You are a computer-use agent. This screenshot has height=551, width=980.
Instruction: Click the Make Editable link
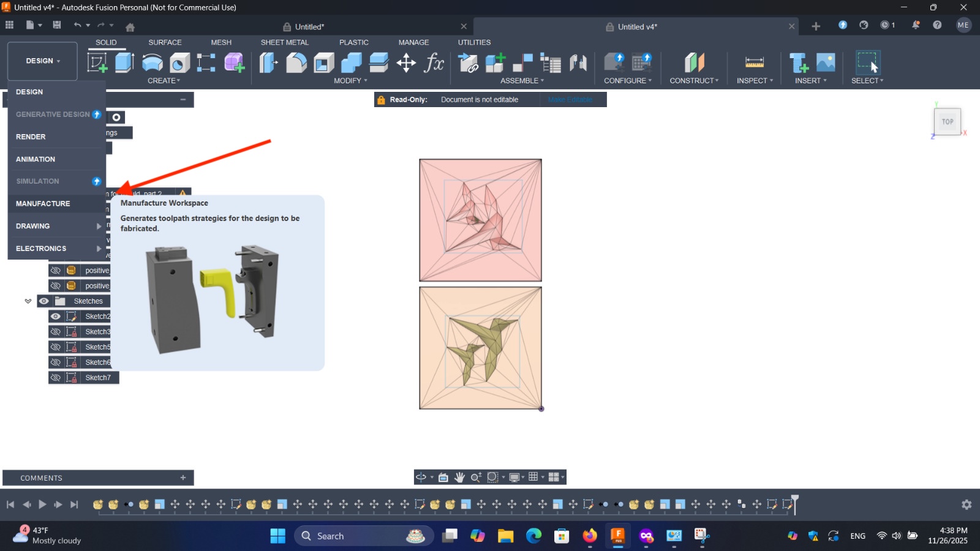point(570,100)
